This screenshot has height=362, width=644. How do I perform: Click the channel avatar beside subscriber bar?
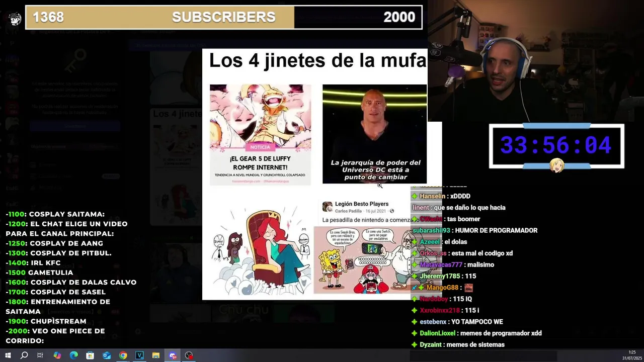[15, 19]
